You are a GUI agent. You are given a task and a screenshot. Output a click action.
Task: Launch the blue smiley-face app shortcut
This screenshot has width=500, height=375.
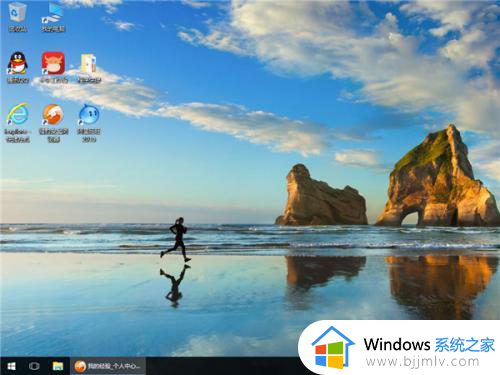[89, 122]
